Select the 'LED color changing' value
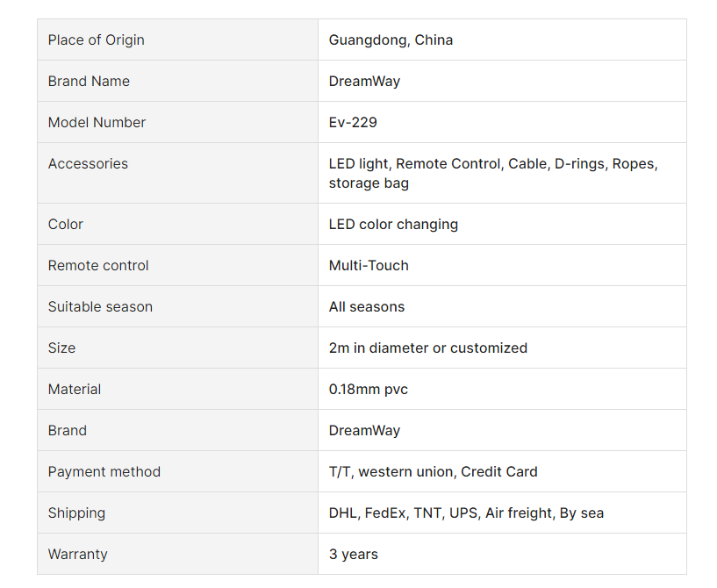Screen dimensions: 717x588 [393, 224]
